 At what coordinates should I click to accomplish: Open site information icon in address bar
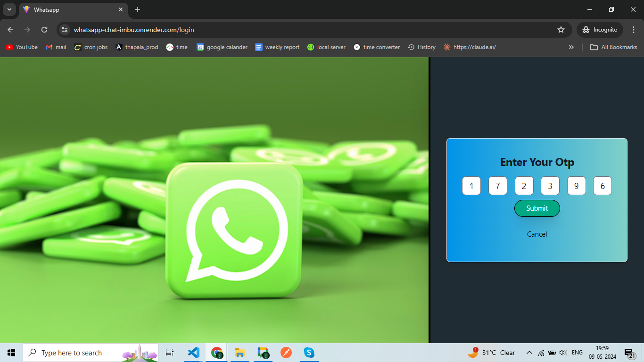tap(65, 30)
